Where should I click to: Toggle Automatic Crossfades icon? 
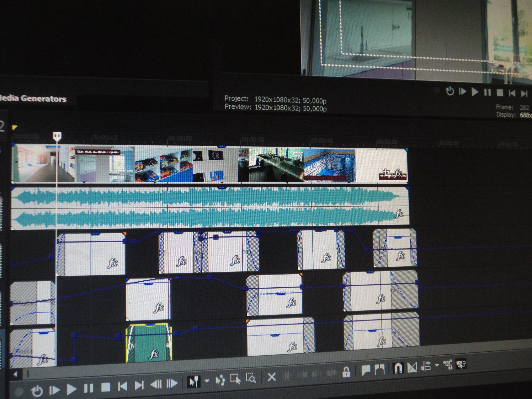click(x=412, y=367)
